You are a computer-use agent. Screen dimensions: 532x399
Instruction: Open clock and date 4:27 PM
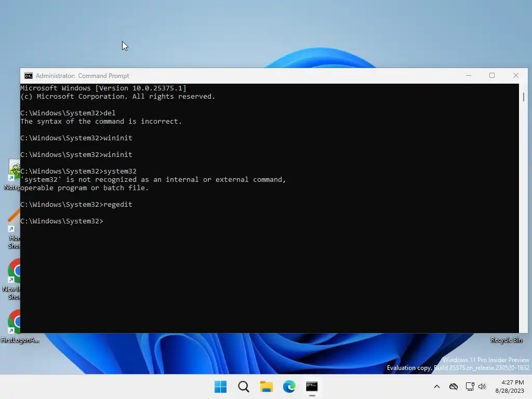pyautogui.click(x=510, y=387)
